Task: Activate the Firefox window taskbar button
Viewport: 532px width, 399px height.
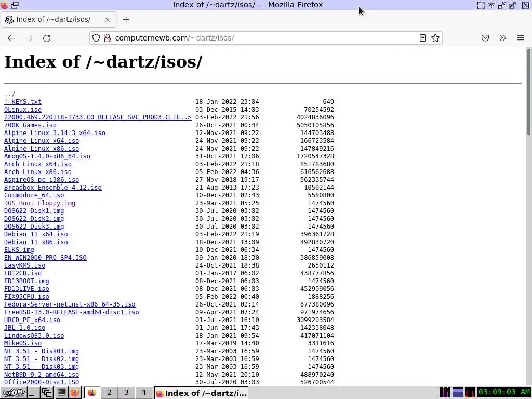Action: (202, 393)
